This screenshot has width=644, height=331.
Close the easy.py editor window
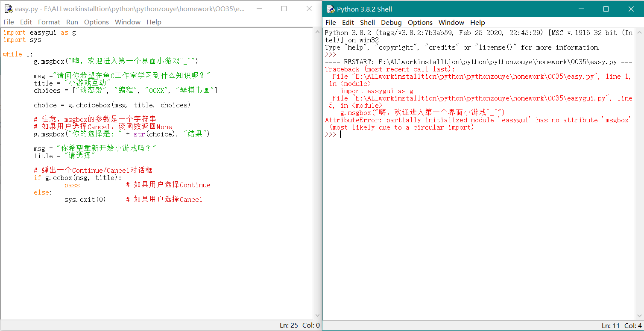309,9
